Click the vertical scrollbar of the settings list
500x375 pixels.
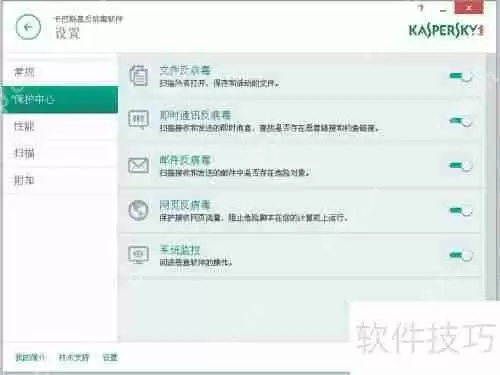tap(490, 177)
